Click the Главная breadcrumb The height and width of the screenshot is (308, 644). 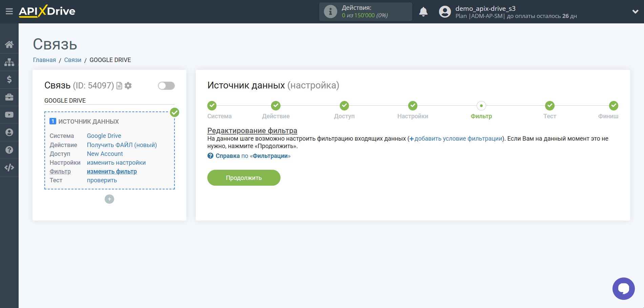point(44,60)
